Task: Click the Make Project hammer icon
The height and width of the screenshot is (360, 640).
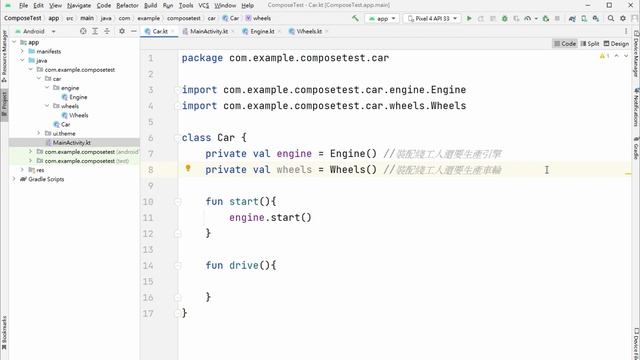Action: 355,18
